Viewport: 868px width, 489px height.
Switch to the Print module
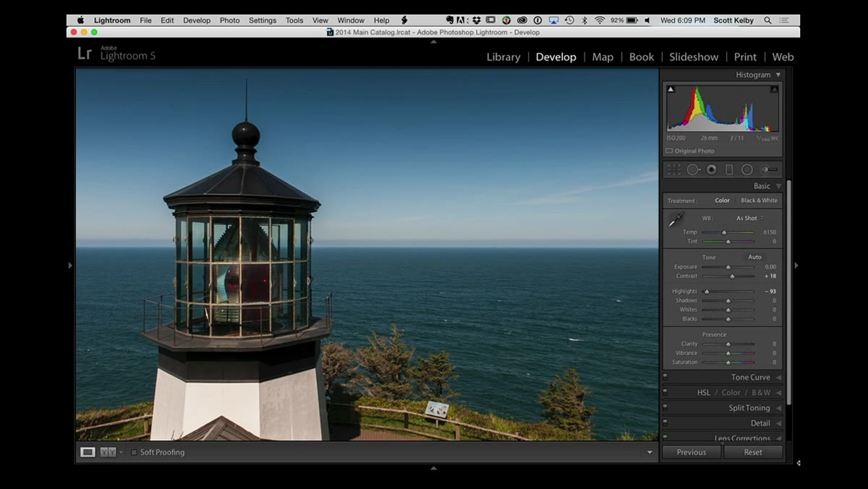click(745, 57)
